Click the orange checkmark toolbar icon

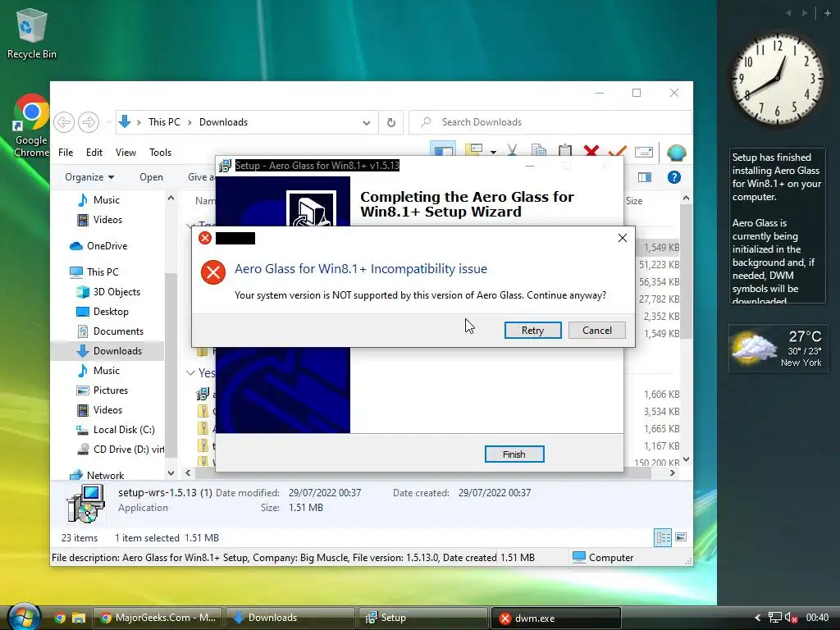point(617,152)
